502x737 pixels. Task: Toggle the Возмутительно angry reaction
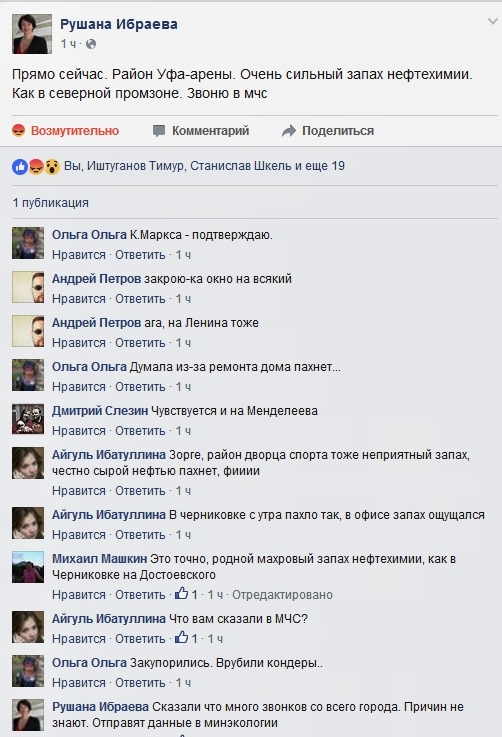(x=66, y=131)
